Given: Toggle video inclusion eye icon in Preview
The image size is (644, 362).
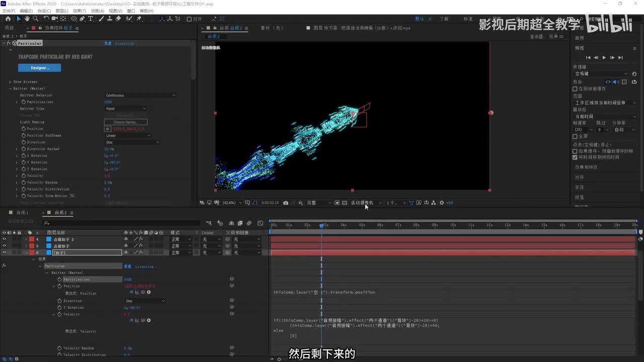Looking at the screenshot, I should [x=608, y=81].
